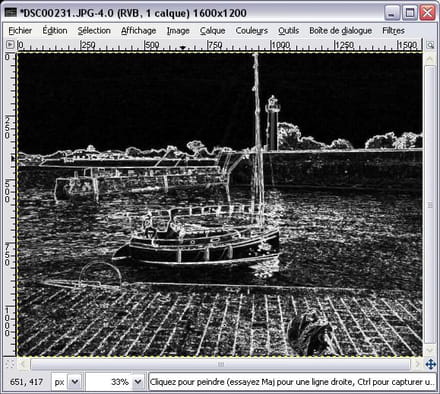Open the Boîte de dialogue menu
The width and height of the screenshot is (440, 394).
point(340,31)
